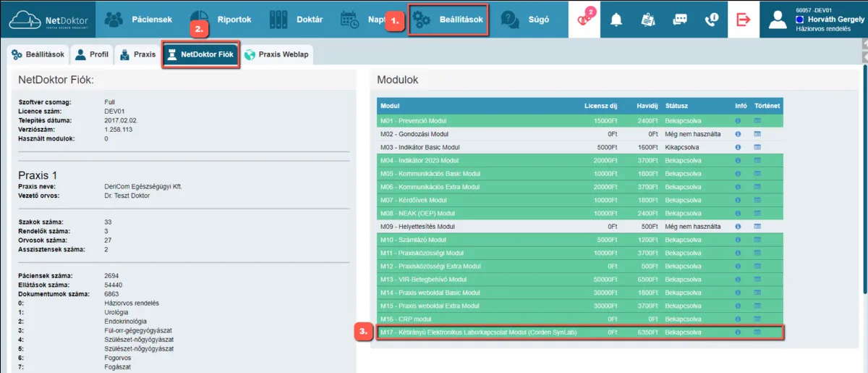The image size is (868, 373).
Task: Click the scroll-up arrow of the page scrollbar
Action: tap(864, 44)
